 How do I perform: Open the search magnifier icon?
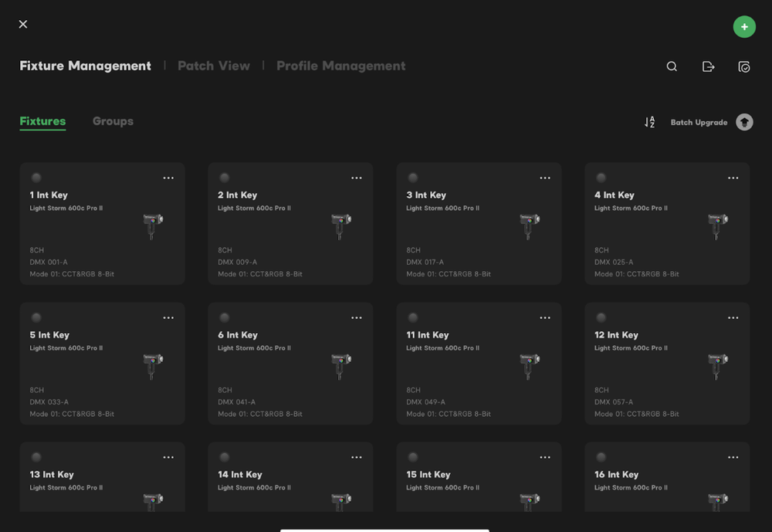(x=672, y=67)
